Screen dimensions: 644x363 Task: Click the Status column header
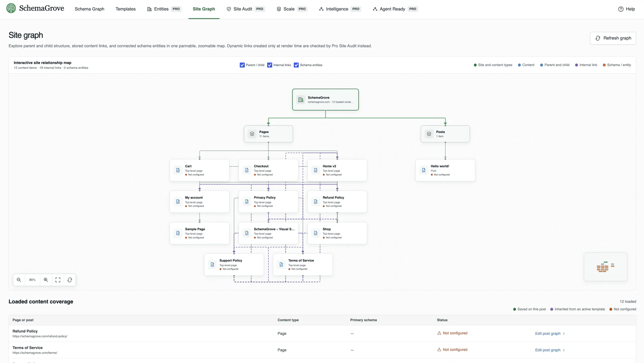[442, 320]
